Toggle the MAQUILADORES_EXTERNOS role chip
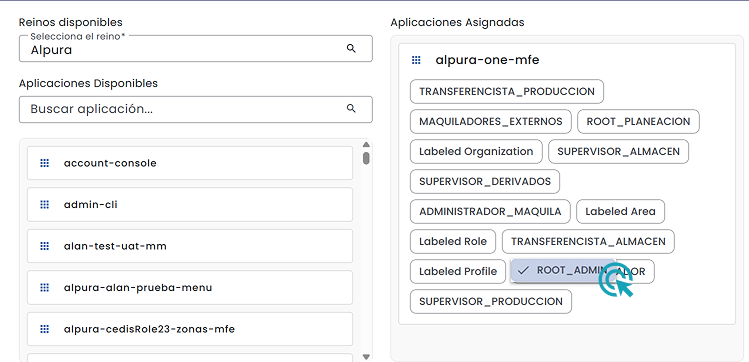Viewport: 749px width, 362px height. coord(491,121)
